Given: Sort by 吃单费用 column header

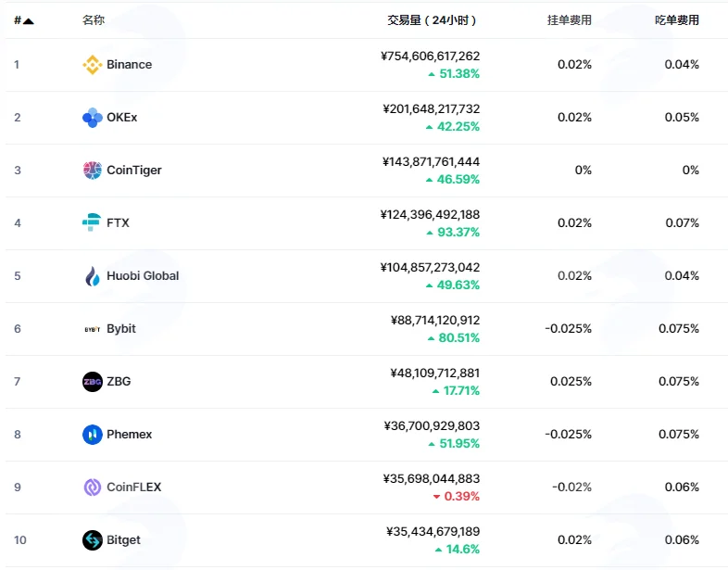Looking at the screenshot, I should pos(677,20).
